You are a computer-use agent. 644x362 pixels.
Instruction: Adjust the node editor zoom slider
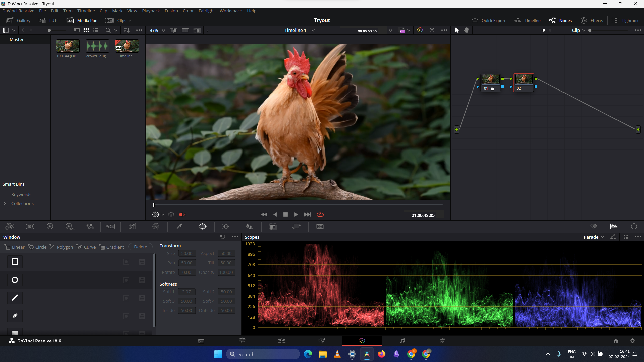(590, 31)
